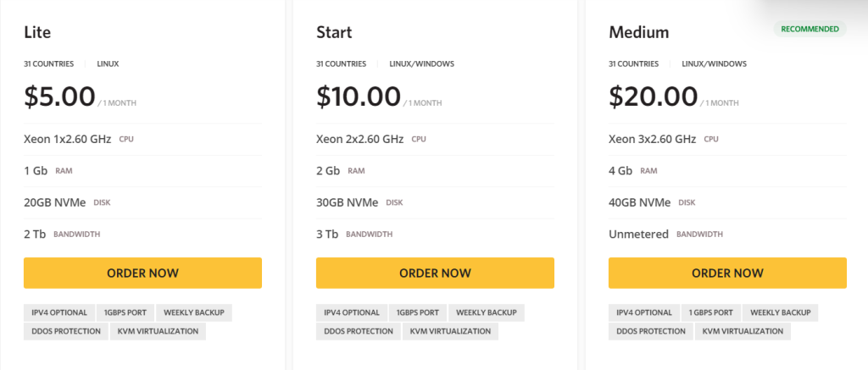Click IPV4 OPTIONAL tag under Start plan
This screenshot has height=370, width=868.
tap(351, 312)
